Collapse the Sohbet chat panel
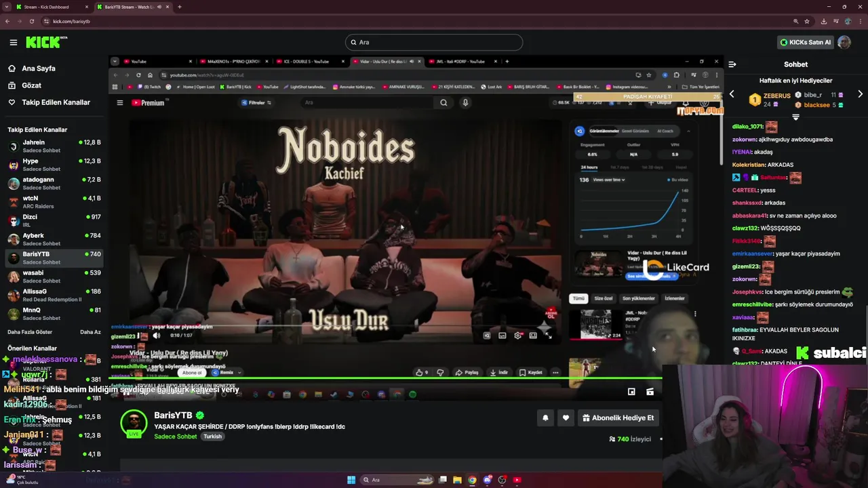This screenshot has width=868, height=488. point(732,64)
